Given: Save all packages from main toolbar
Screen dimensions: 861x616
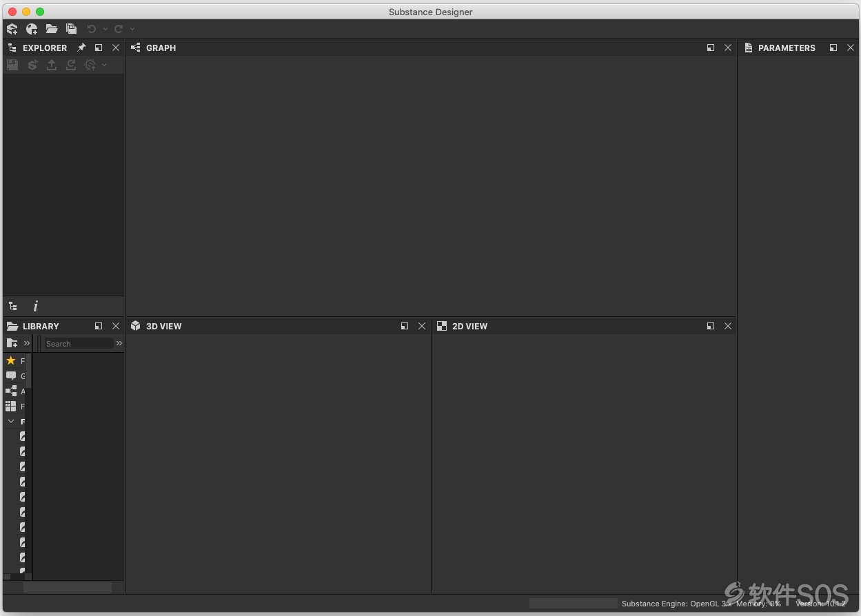Looking at the screenshot, I should [71, 29].
